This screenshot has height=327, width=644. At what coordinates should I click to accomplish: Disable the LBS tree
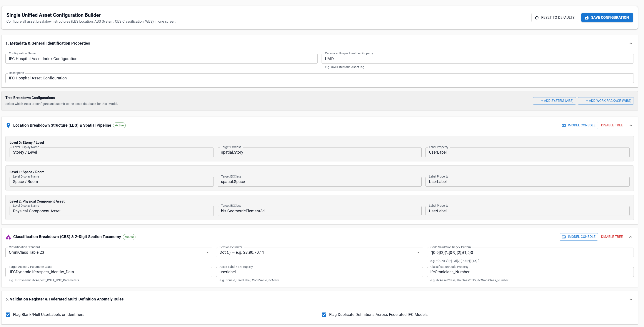click(x=612, y=125)
